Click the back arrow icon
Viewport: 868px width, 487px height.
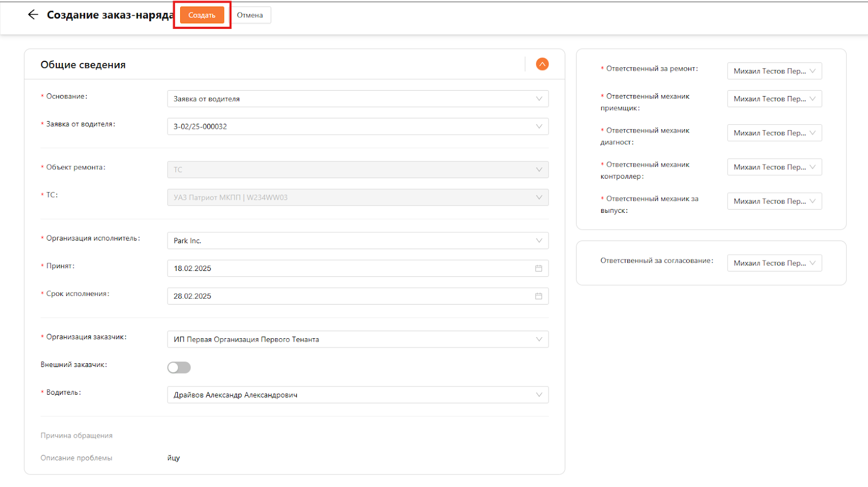point(33,15)
